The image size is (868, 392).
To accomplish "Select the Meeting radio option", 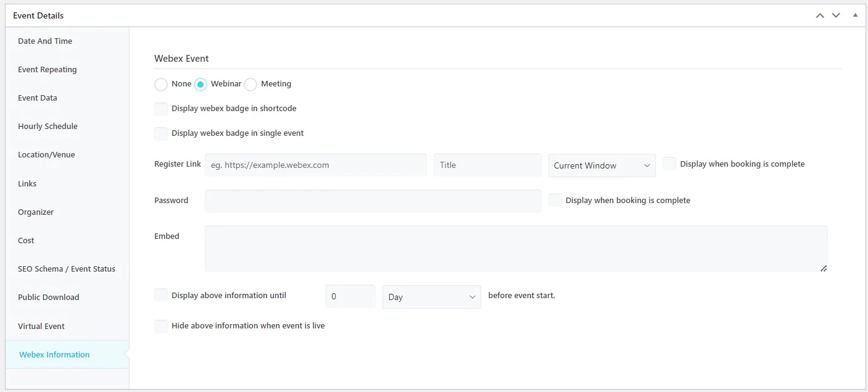I will click(x=250, y=84).
